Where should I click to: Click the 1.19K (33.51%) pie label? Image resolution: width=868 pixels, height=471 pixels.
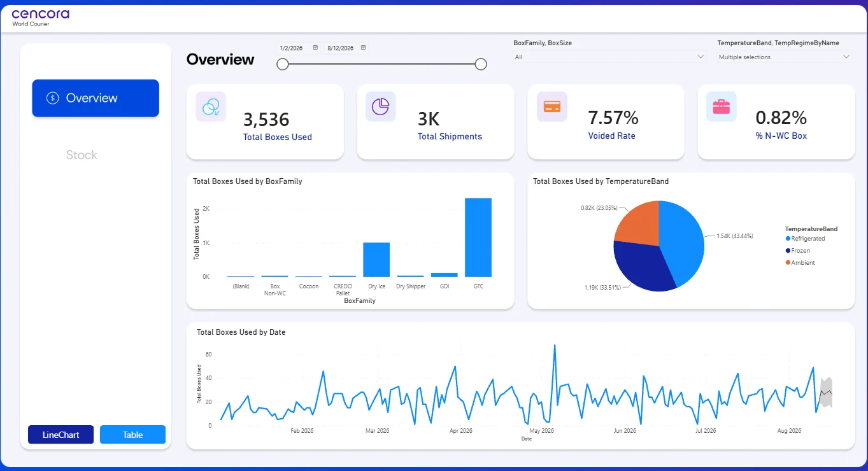click(x=603, y=288)
